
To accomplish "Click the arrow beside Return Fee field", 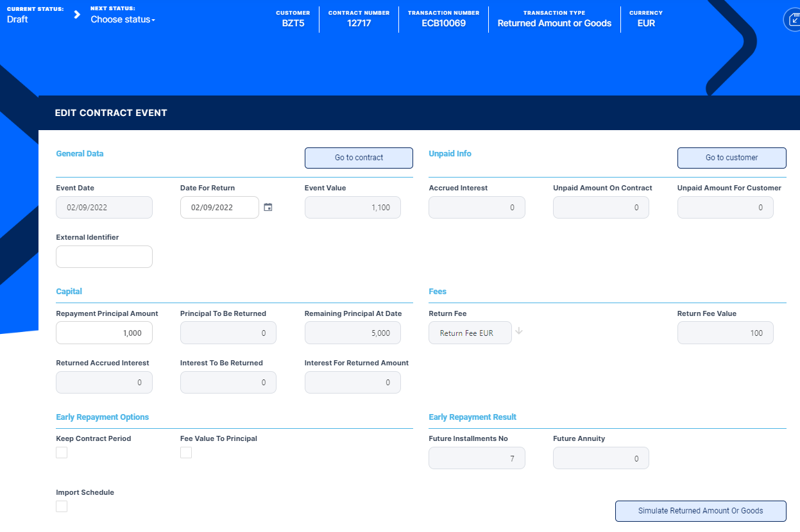I will [519, 331].
